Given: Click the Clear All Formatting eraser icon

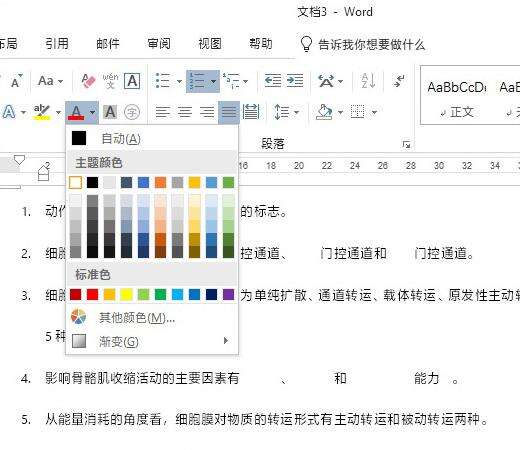Looking at the screenshot, I should click(88, 81).
